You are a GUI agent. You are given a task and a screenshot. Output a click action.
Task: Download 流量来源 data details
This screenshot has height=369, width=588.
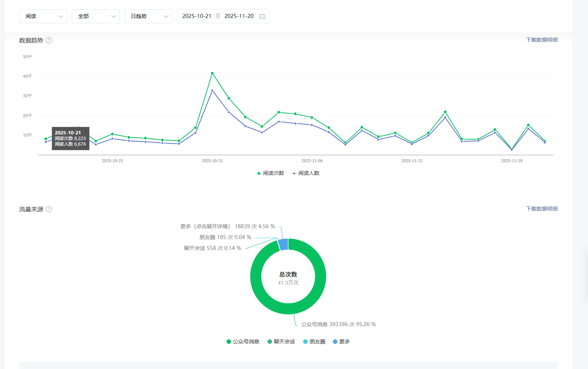tap(541, 209)
